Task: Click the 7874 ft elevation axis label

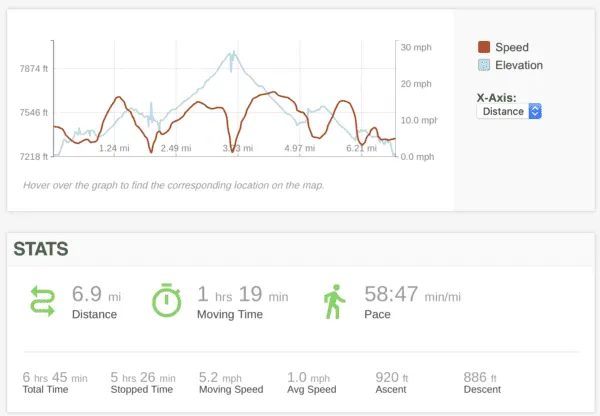Action: [34, 69]
